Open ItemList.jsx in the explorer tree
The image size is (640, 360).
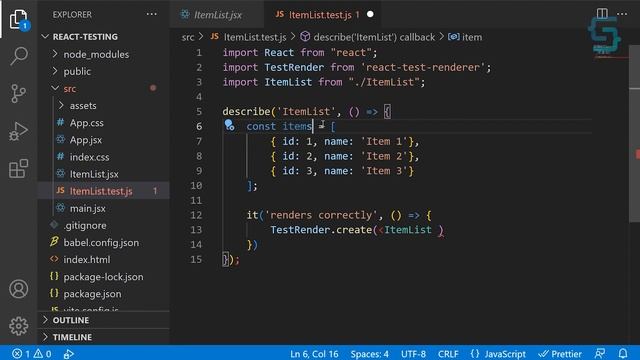(94, 174)
